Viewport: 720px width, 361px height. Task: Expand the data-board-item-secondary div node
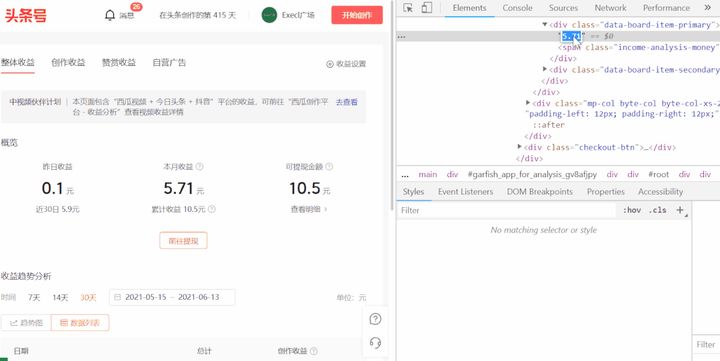click(545, 69)
